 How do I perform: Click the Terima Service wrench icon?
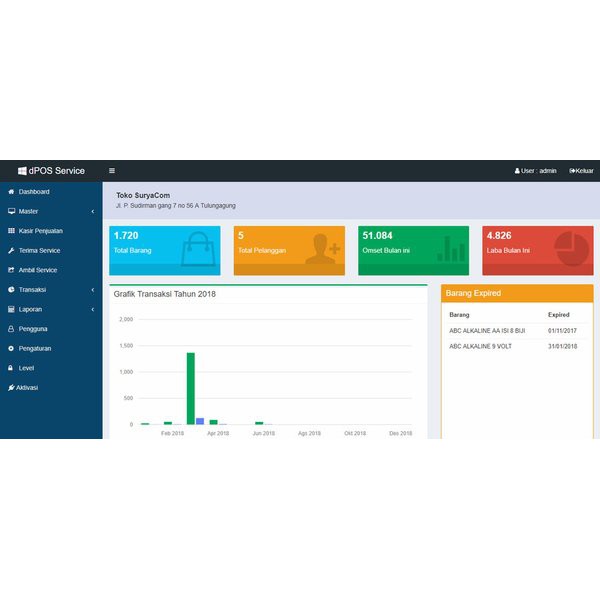coord(11,251)
